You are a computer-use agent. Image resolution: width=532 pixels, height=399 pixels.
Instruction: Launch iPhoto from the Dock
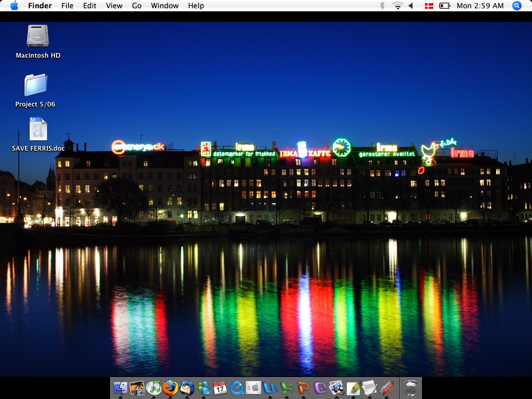(137, 388)
